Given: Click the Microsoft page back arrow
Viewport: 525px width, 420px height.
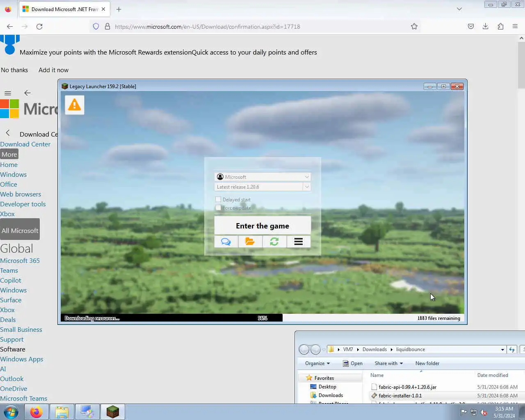Looking at the screenshot, I should pos(27,93).
